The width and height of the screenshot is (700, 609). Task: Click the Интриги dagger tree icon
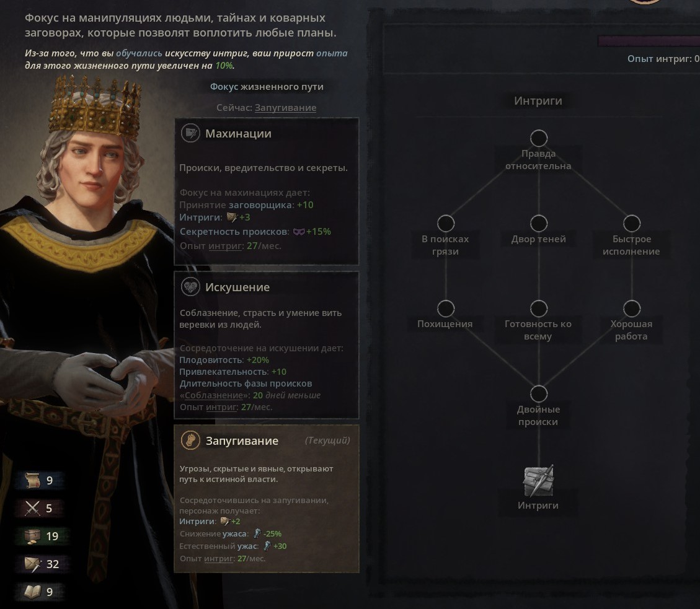pos(538,481)
